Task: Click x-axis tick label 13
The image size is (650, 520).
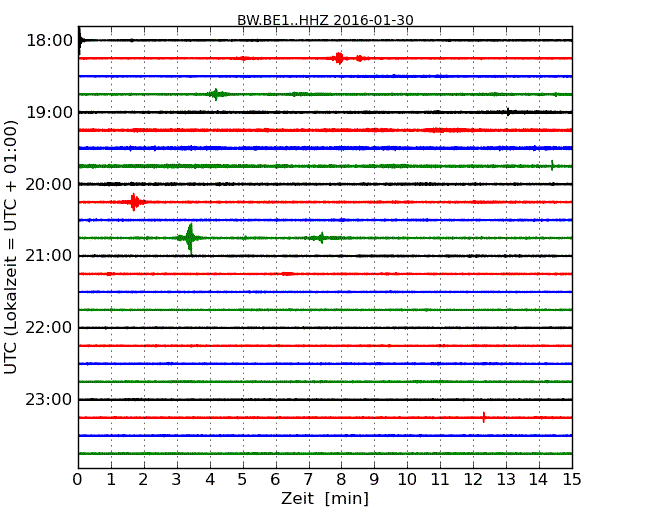Action: (x=506, y=480)
